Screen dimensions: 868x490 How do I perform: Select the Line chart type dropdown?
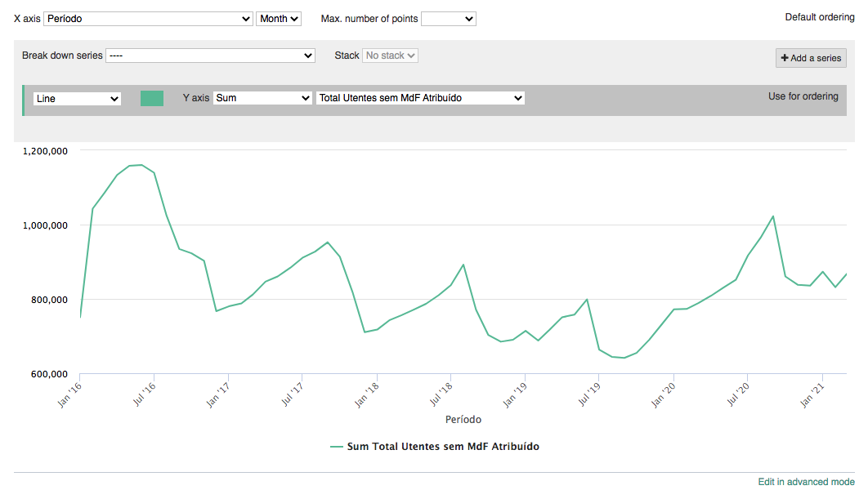tap(77, 98)
